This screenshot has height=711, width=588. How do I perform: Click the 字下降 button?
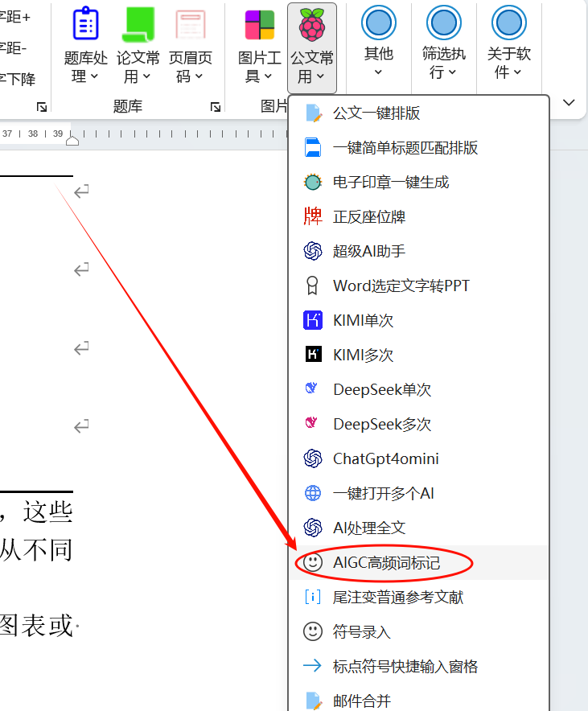18,79
